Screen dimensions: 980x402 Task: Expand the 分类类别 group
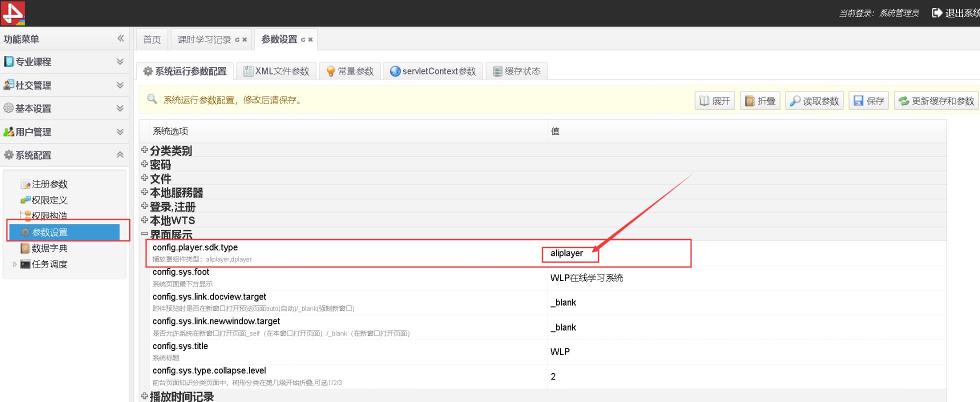click(144, 149)
